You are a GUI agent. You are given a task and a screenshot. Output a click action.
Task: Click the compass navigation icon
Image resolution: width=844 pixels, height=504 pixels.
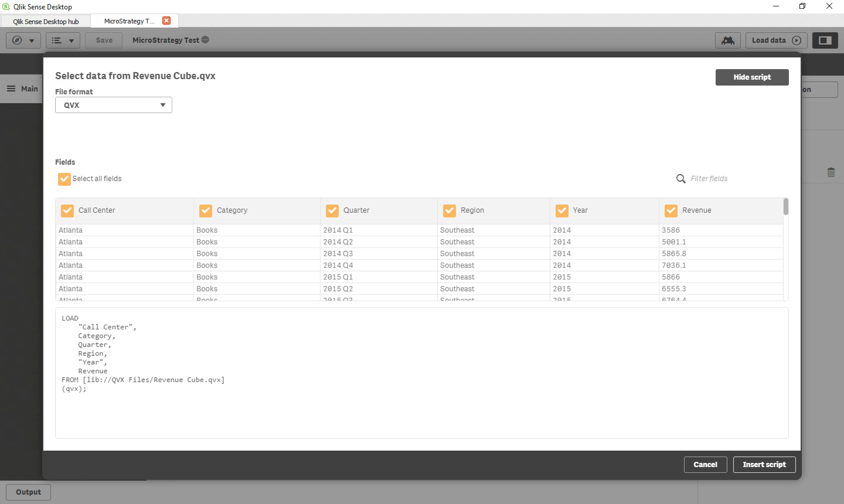click(x=17, y=41)
